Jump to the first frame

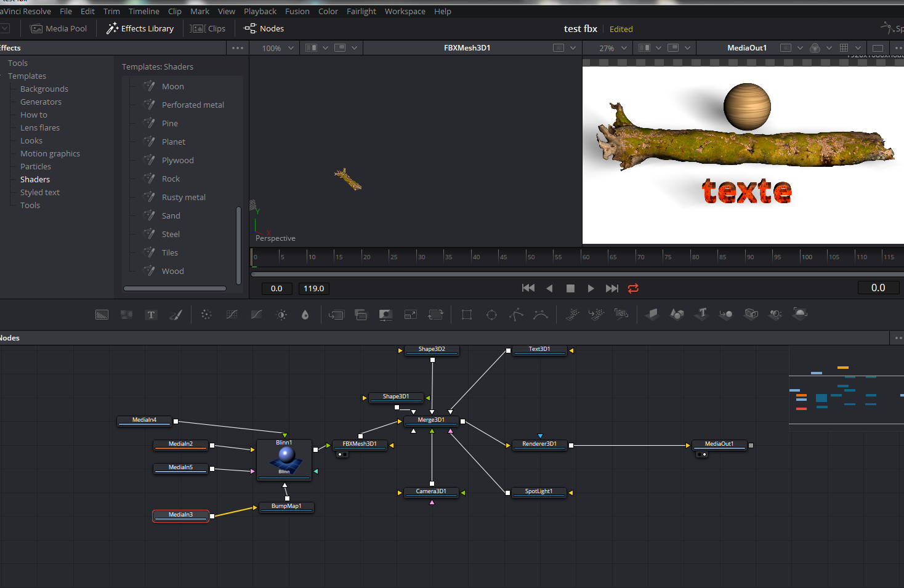[x=528, y=288]
